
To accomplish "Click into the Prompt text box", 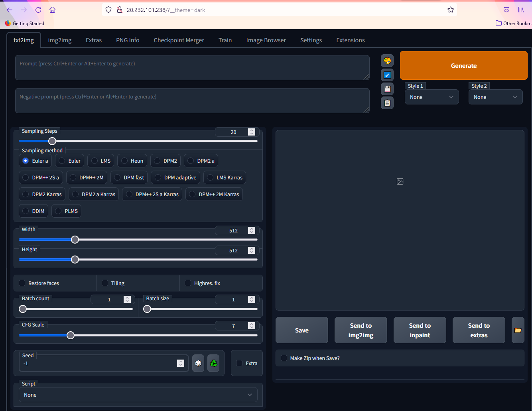I will tap(192, 67).
